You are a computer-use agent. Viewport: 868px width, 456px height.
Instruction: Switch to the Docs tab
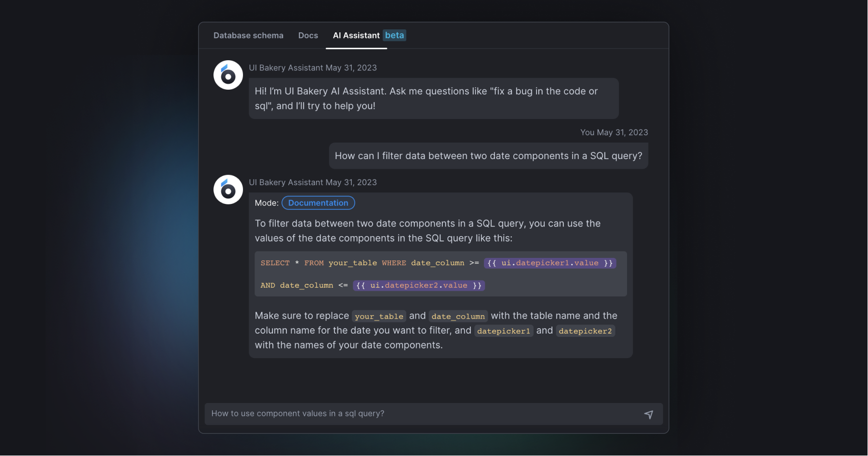308,36
